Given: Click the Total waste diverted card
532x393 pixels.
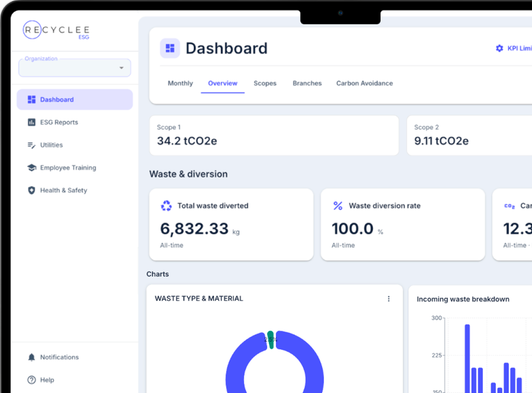Looking at the screenshot, I should [231, 225].
